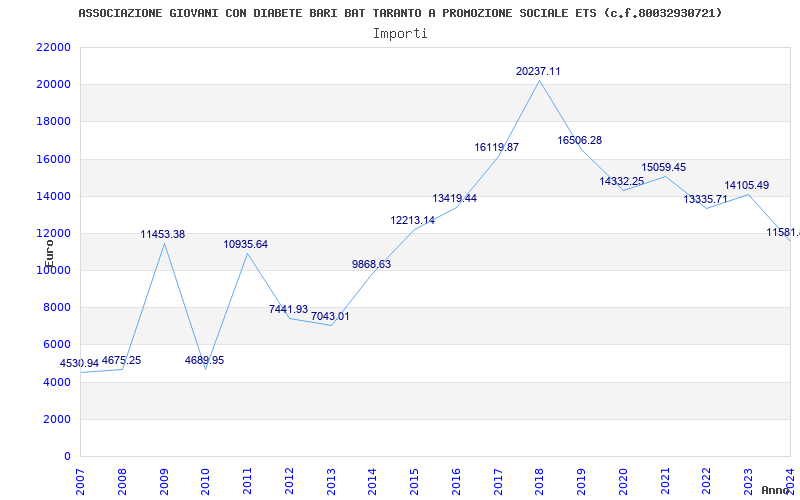
Task: Click the 'Importi' subtitle
Action: (400, 34)
